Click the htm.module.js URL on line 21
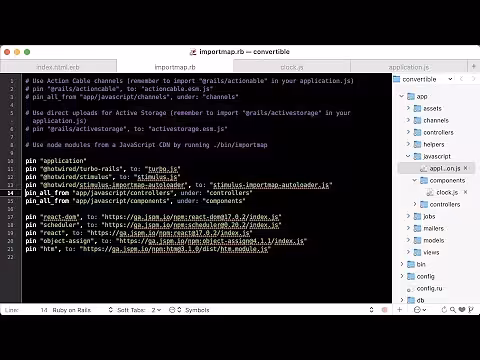 (175, 249)
